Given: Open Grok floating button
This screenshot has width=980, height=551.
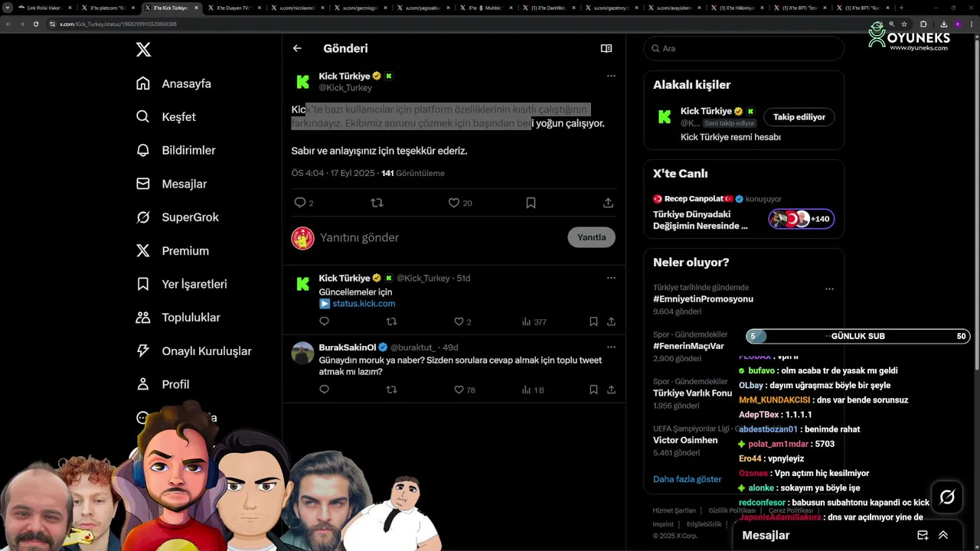Looking at the screenshot, I should [x=947, y=497].
